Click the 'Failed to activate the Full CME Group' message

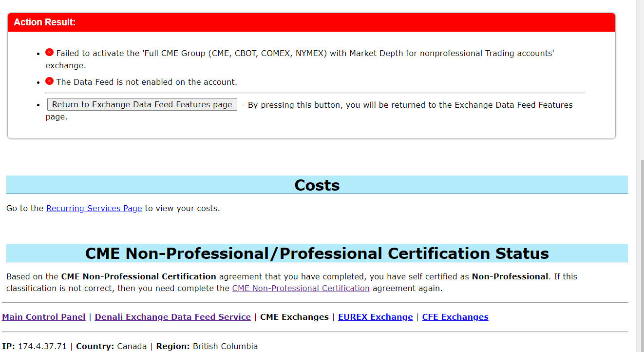(300, 59)
